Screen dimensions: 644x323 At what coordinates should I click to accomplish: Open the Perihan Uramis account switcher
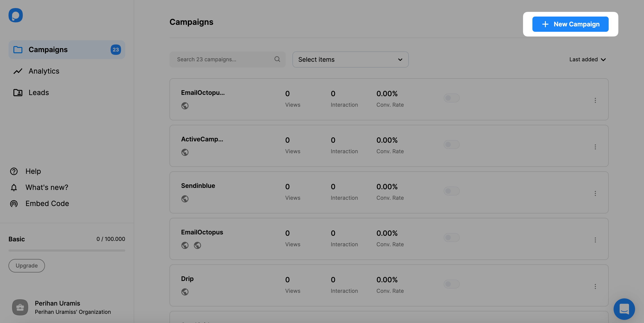[x=72, y=307]
